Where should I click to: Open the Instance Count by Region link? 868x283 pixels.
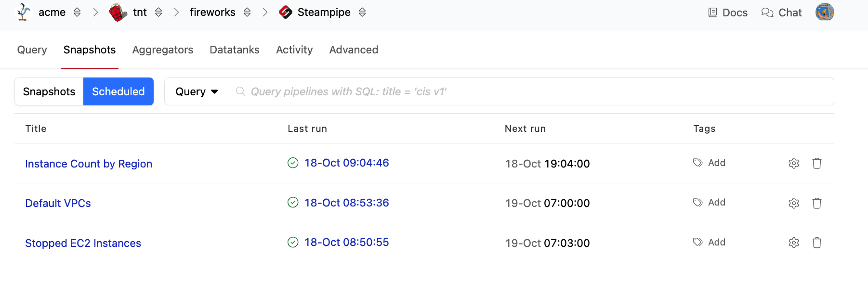(89, 164)
